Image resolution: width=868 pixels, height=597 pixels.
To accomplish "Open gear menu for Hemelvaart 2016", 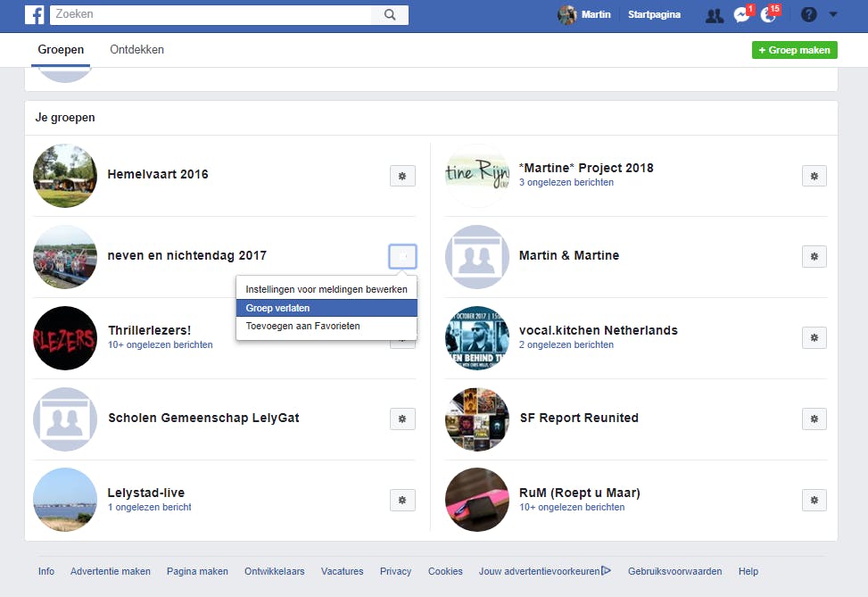I will click(x=402, y=176).
